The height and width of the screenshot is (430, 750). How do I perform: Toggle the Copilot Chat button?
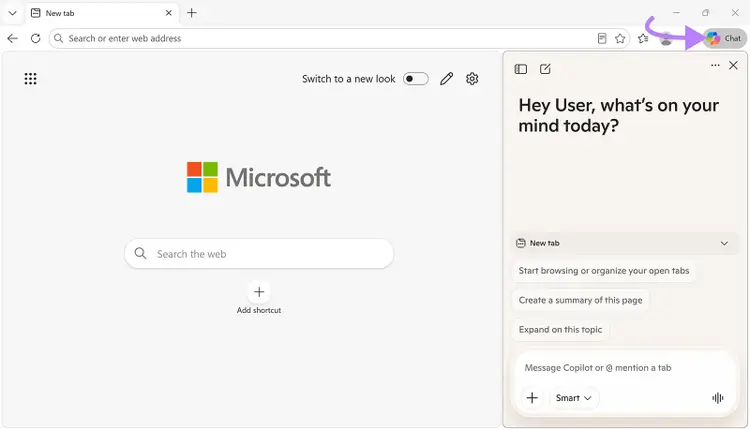coord(725,38)
